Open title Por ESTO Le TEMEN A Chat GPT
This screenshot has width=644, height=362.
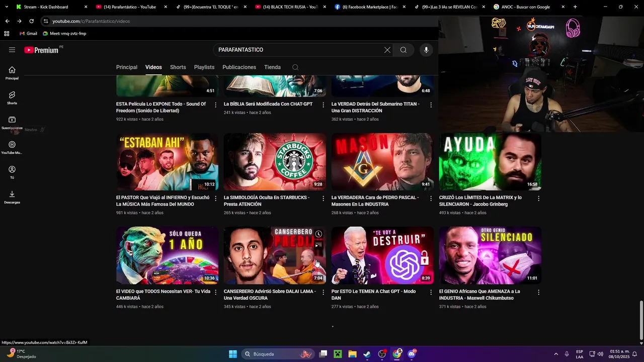[373, 295]
